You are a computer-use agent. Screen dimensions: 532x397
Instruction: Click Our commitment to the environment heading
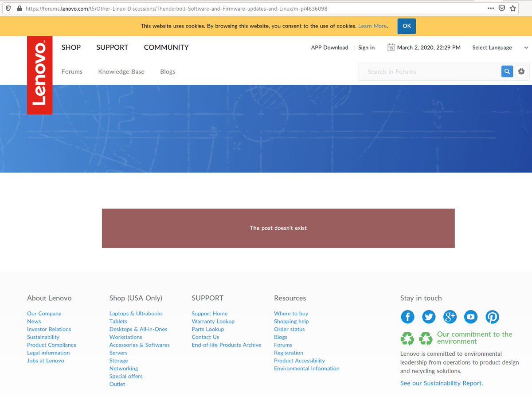pyautogui.click(x=474, y=338)
